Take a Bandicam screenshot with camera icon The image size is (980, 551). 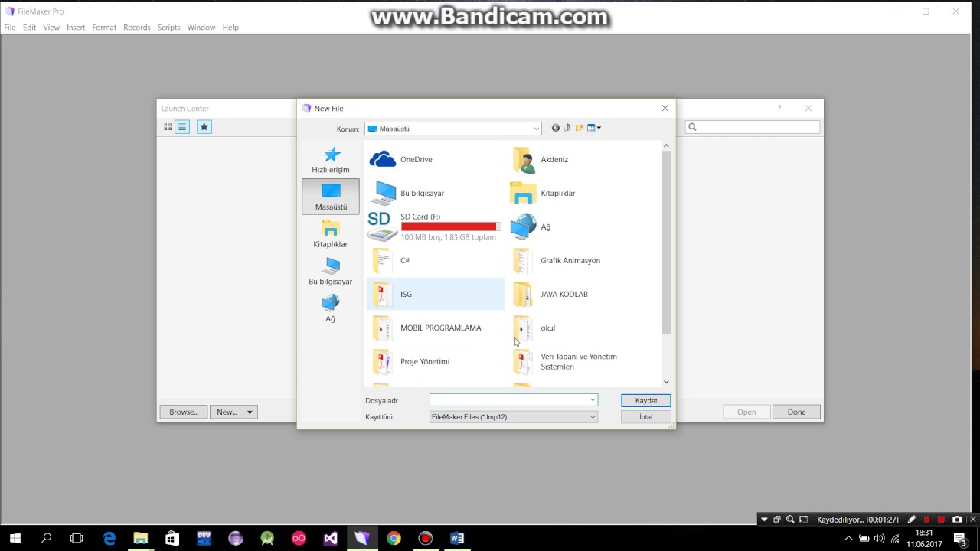point(957,520)
